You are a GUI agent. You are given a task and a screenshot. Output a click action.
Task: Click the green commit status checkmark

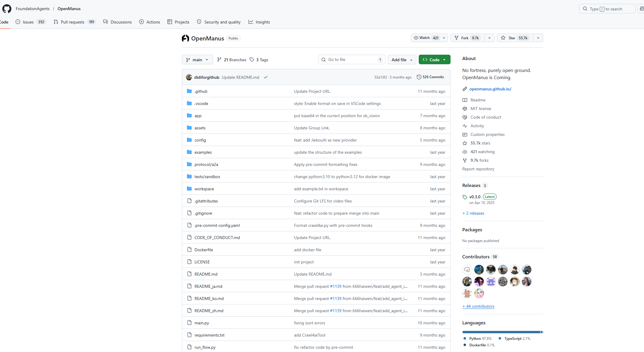coord(266,77)
